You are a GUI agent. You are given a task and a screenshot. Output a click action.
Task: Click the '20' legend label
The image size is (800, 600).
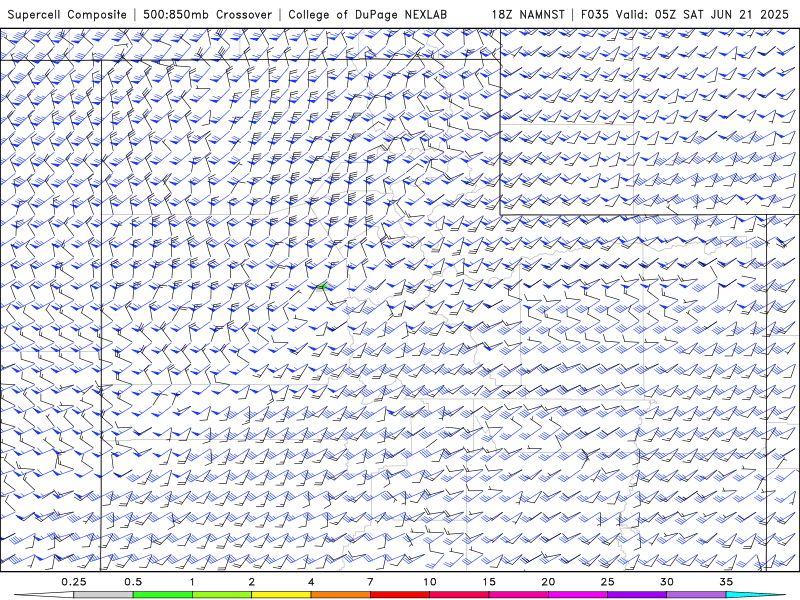coord(548,582)
